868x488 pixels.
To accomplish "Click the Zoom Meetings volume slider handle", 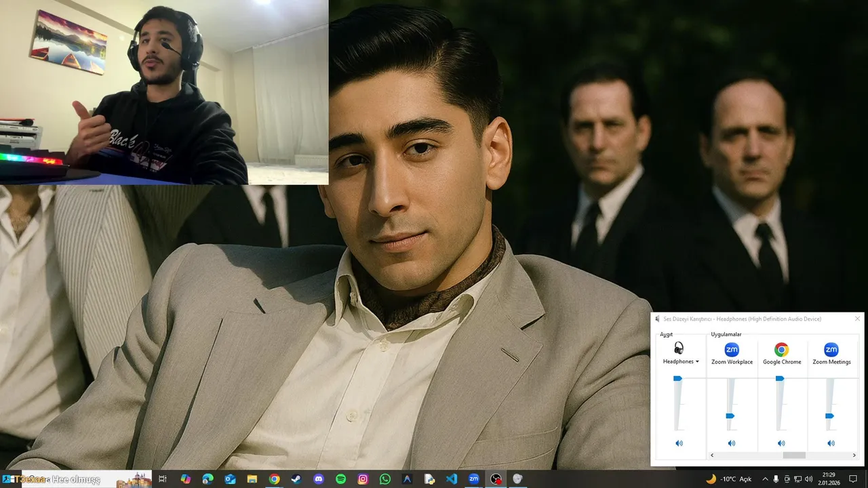I will [829, 415].
